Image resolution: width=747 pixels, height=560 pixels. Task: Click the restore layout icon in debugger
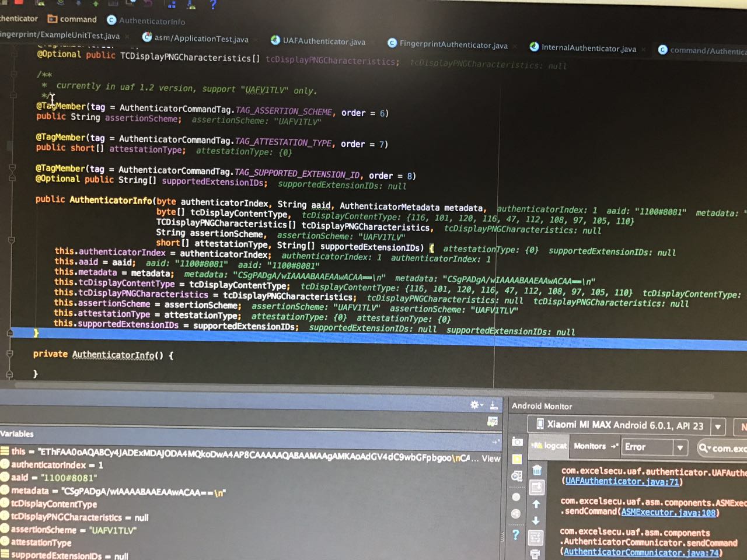click(x=493, y=421)
